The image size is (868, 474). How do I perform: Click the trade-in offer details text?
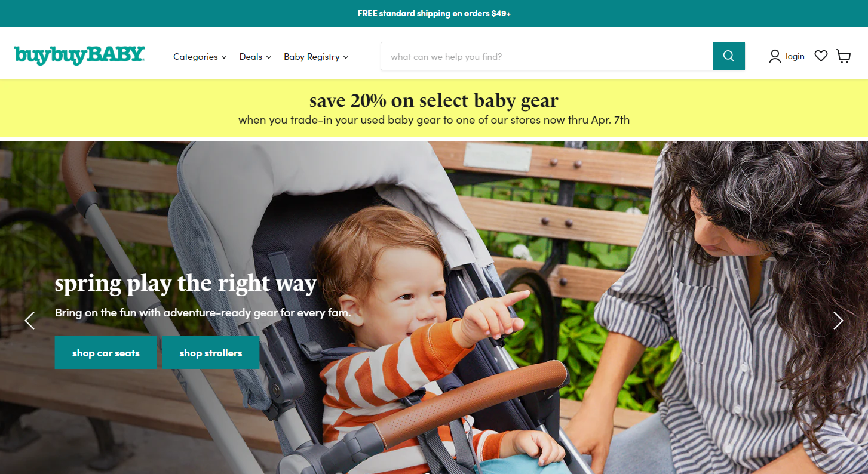434,120
